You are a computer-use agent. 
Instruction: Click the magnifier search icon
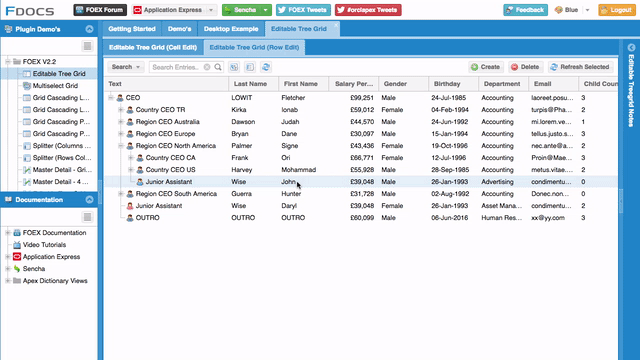tap(218, 67)
